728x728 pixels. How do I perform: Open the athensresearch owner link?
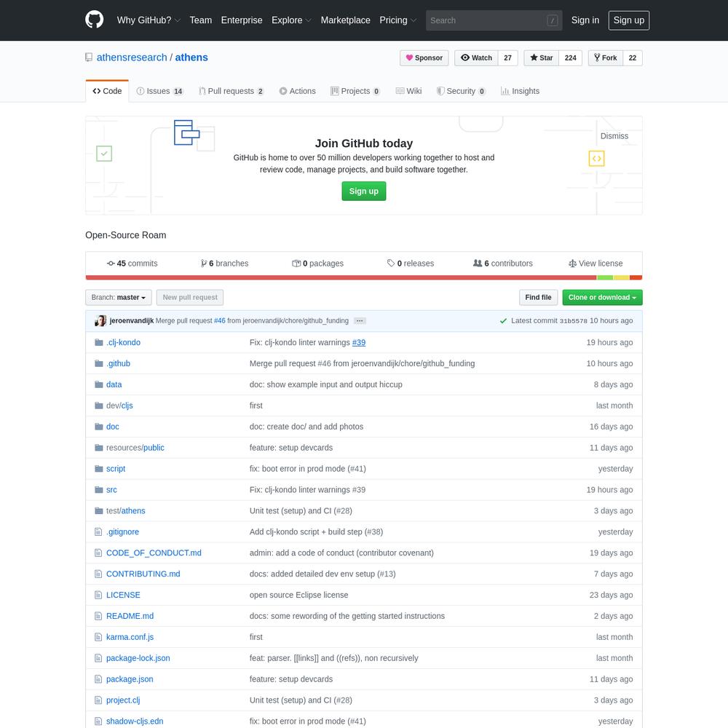point(131,58)
